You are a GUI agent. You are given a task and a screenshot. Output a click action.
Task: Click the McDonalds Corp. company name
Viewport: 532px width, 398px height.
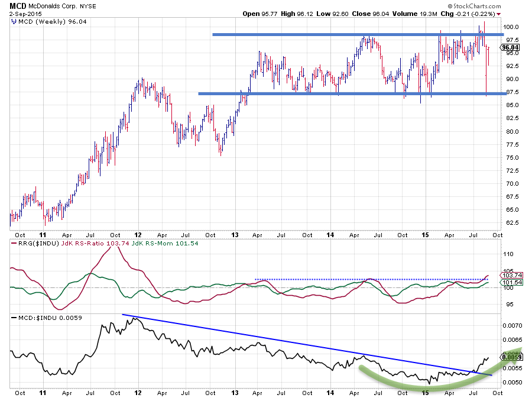click(53, 6)
